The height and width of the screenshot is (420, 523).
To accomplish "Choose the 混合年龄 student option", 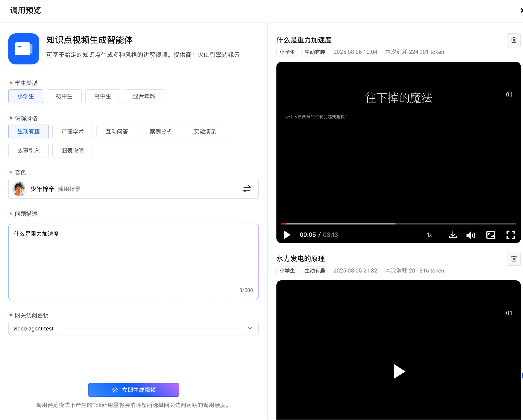I will click(144, 96).
